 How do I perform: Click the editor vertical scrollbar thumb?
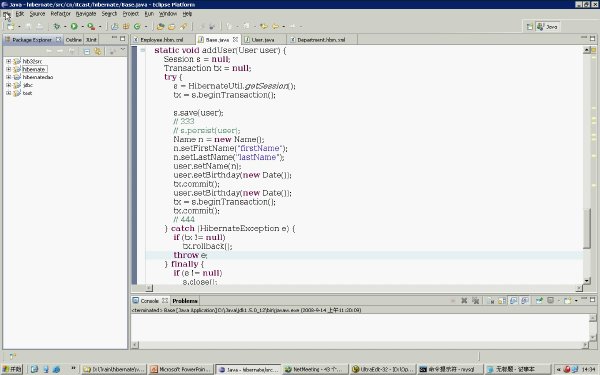[587, 229]
